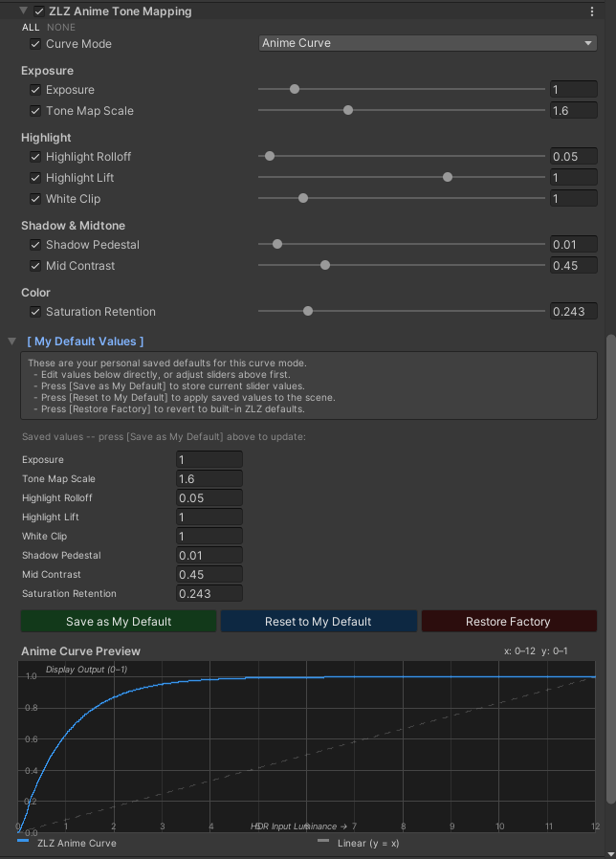Toggle the Shadow Pedestal override checkbox
This screenshot has height=859, width=616.
[35, 245]
